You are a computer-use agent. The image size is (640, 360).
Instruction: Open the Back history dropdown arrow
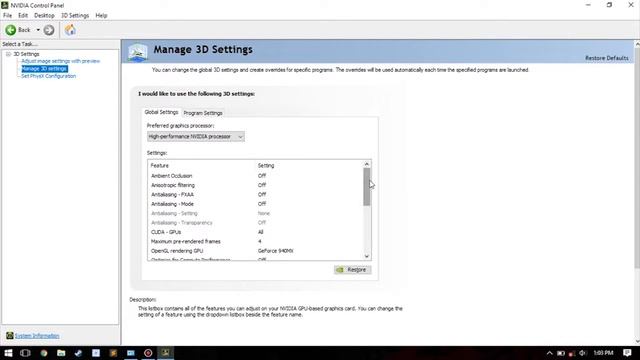pyautogui.click(x=38, y=30)
